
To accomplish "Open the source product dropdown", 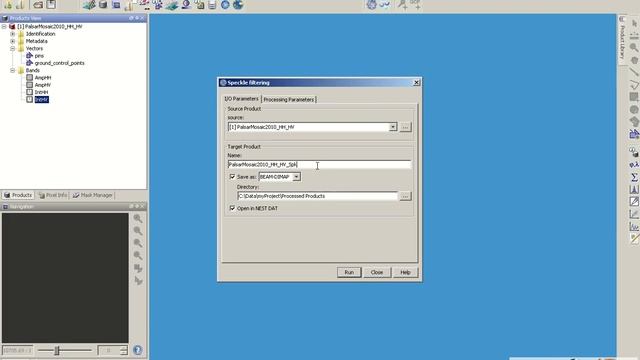I will 393,127.
